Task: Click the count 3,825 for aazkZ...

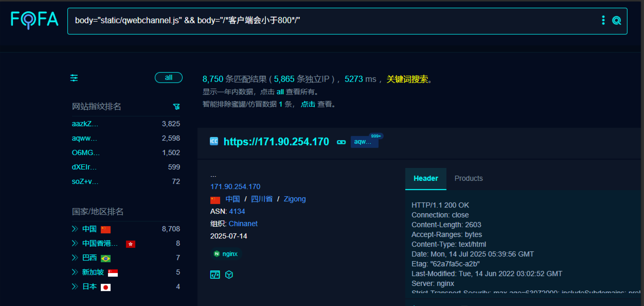Action: (x=171, y=124)
